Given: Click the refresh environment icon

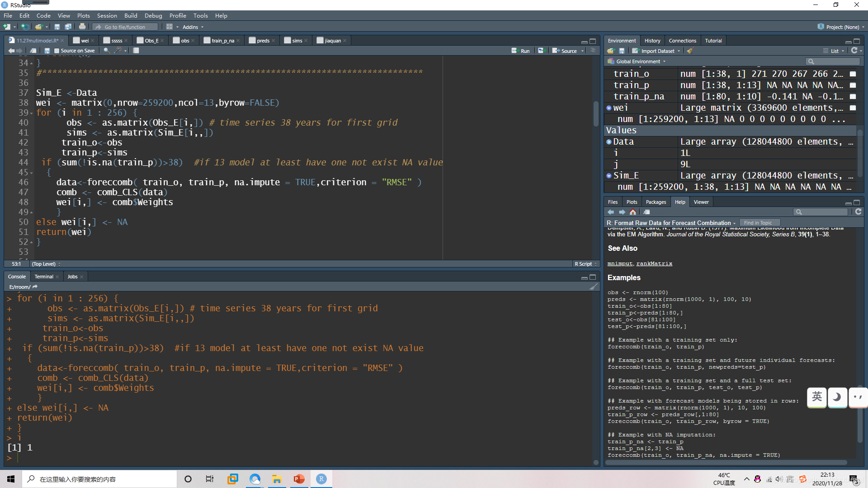Looking at the screenshot, I should (x=854, y=51).
